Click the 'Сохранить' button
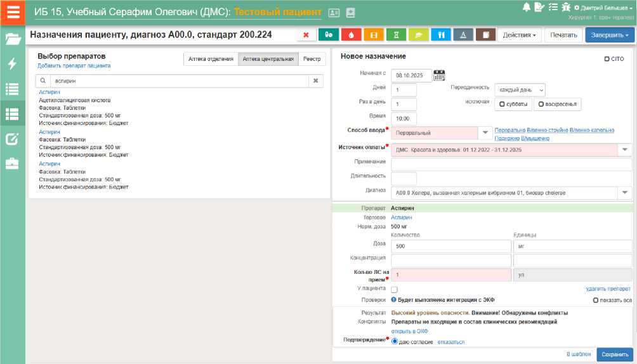The height and width of the screenshot is (364, 637). [x=614, y=354]
